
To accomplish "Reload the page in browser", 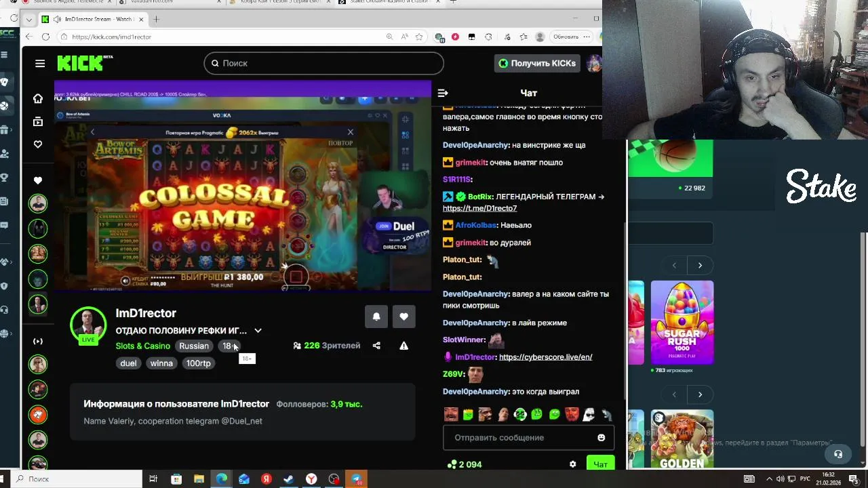I will pos(45,37).
